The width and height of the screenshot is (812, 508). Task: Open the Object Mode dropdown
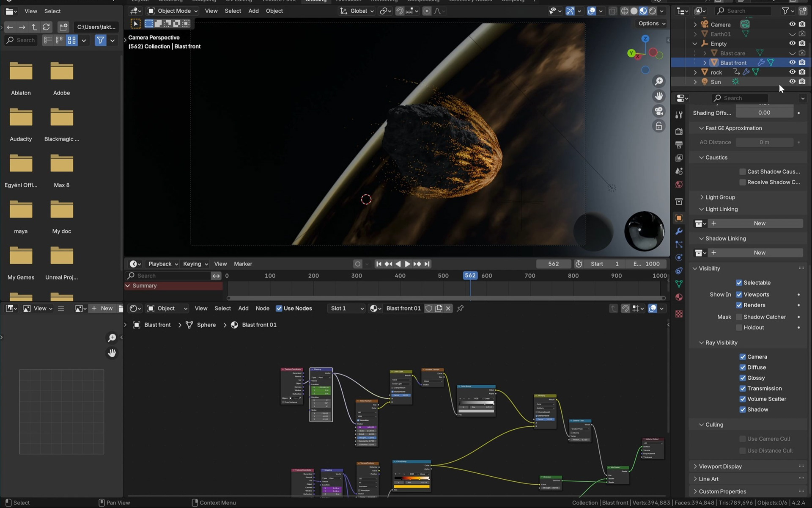pos(173,11)
